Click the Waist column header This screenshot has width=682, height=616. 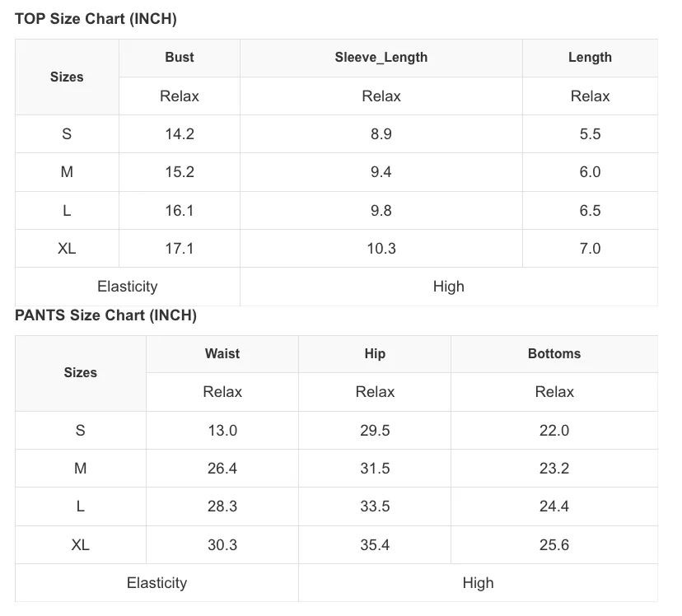coord(222,353)
